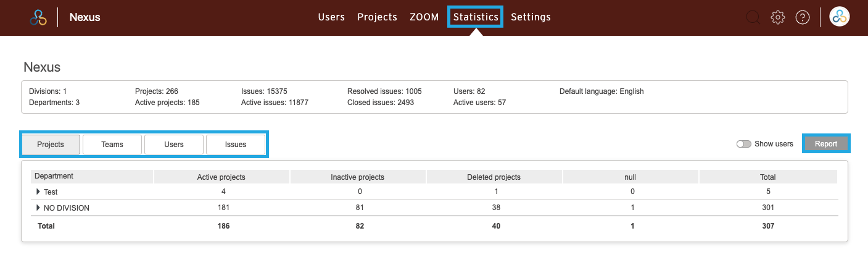Open the Users menu in top navigation
The height and width of the screenshot is (257, 868).
pos(331,17)
